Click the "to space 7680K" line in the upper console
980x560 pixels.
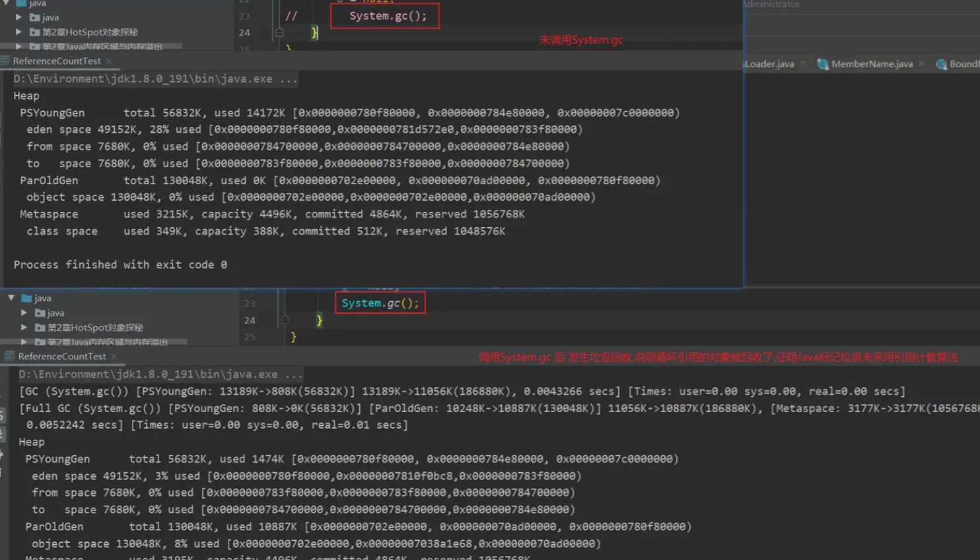point(298,164)
